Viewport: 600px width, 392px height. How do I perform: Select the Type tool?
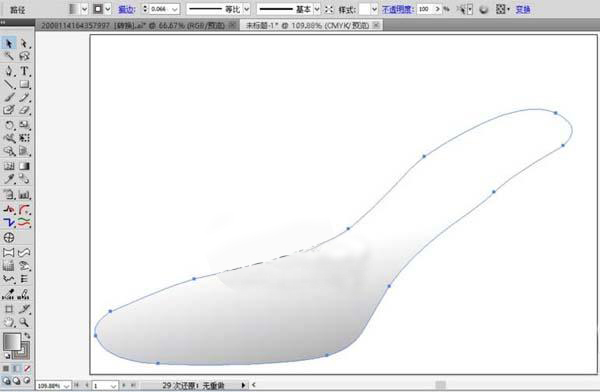pyautogui.click(x=24, y=71)
